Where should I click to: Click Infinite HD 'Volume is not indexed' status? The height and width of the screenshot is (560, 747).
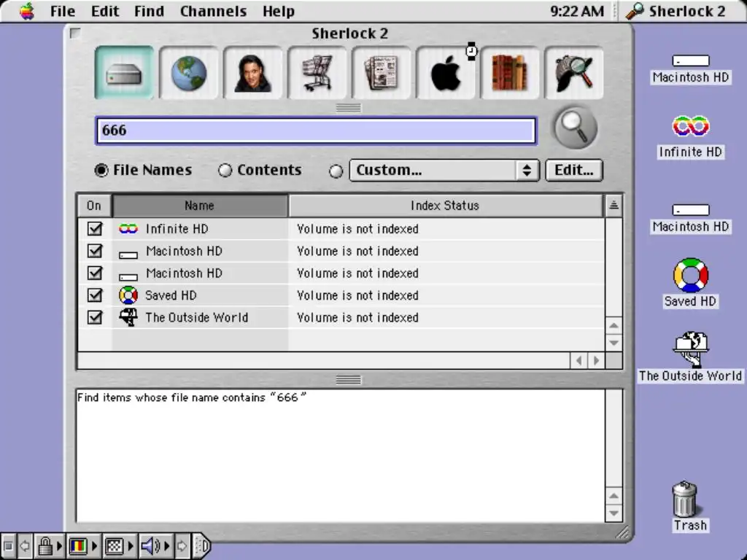(357, 229)
